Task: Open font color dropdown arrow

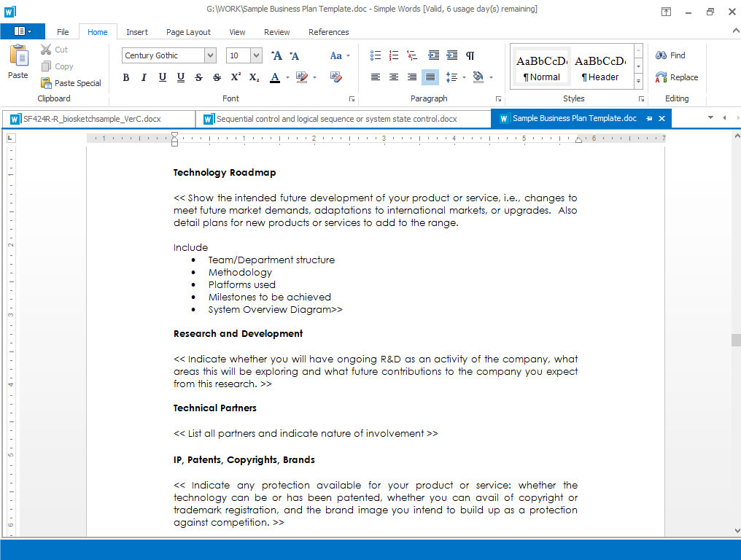Action: (x=287, y=77)
